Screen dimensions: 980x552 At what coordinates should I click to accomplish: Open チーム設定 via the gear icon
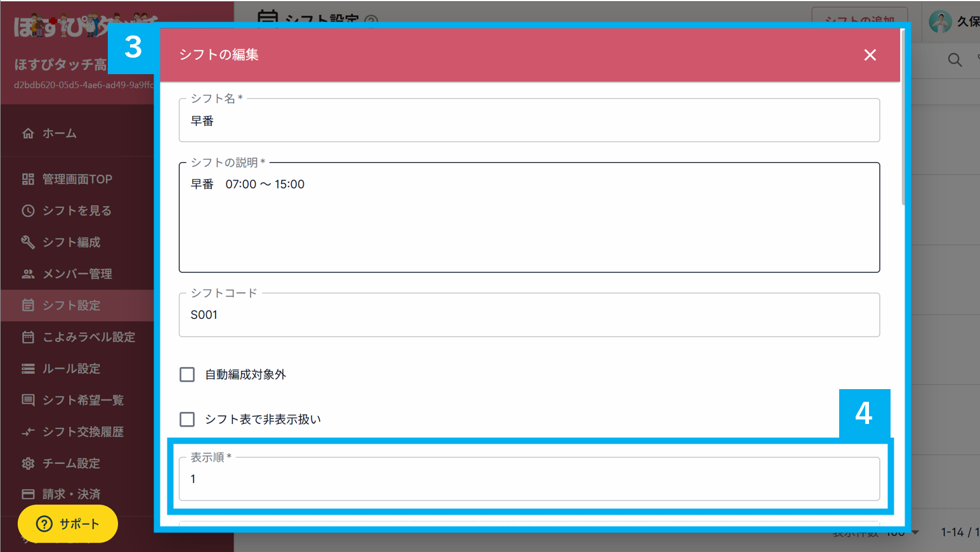pyautogui.click(x=28, y=463)
